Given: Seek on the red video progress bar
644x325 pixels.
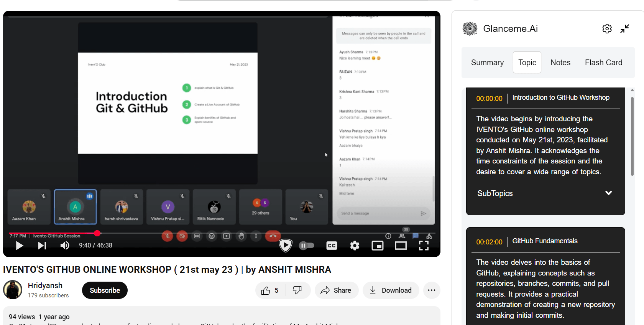Looking at the screenshot, I should pos(53,233).
